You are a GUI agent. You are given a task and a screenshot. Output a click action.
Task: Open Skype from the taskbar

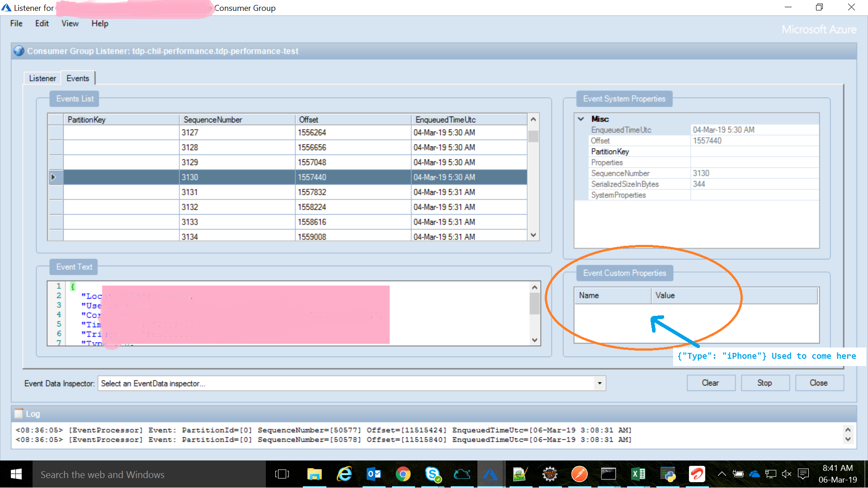click(x=433, y=474)
